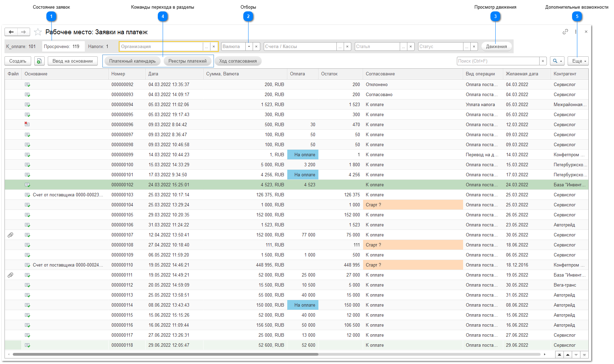
Task: Clear the Организация filter with its x
Action: [x=214, y=47]
